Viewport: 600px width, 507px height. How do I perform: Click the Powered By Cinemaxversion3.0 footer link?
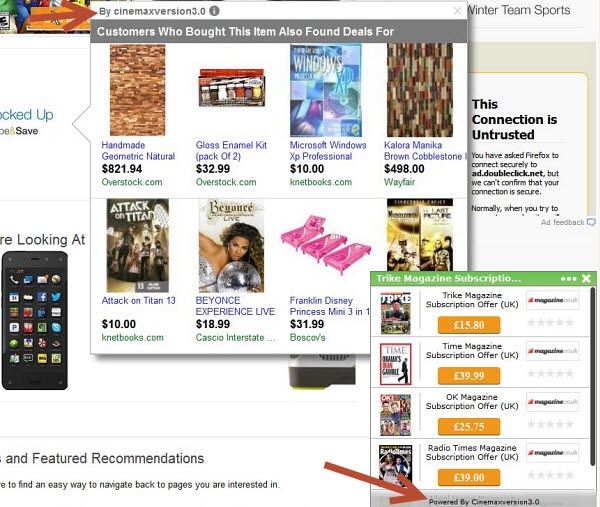484,502
